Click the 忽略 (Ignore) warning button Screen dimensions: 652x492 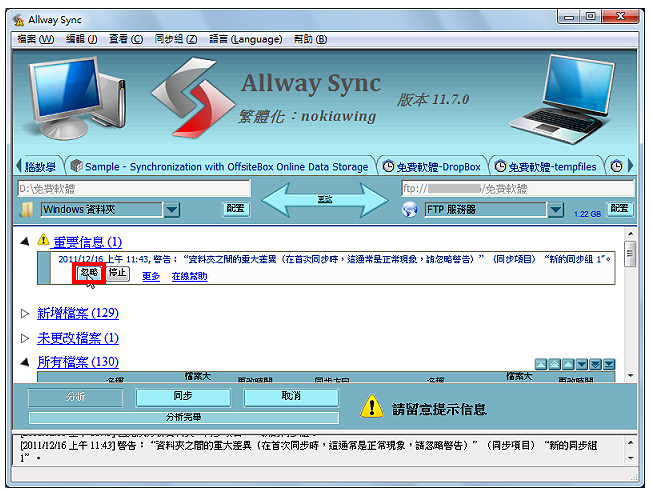(89, 273)
